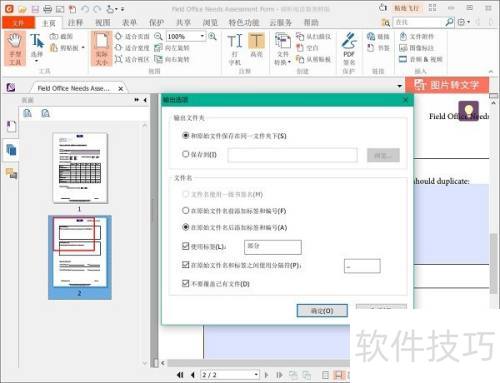
Task: Click the orange Image to Text (图片转文字) button
Action: (x=447, y=85)
